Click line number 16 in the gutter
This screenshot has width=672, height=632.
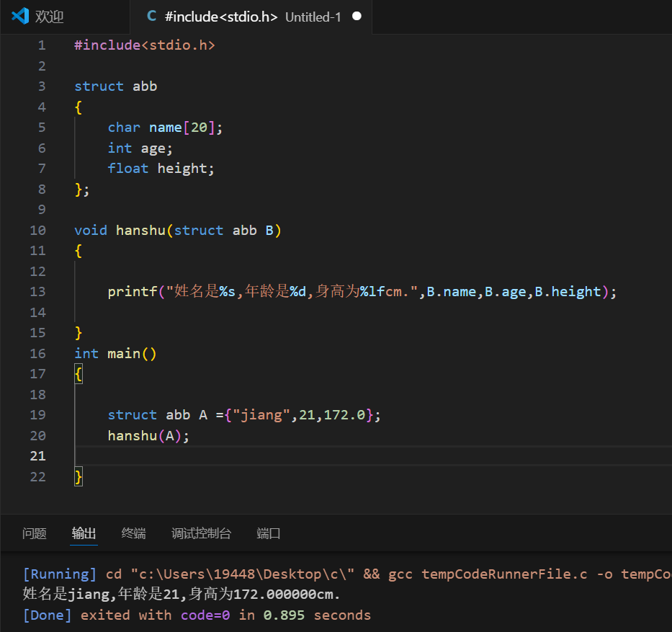coord(37,354)
